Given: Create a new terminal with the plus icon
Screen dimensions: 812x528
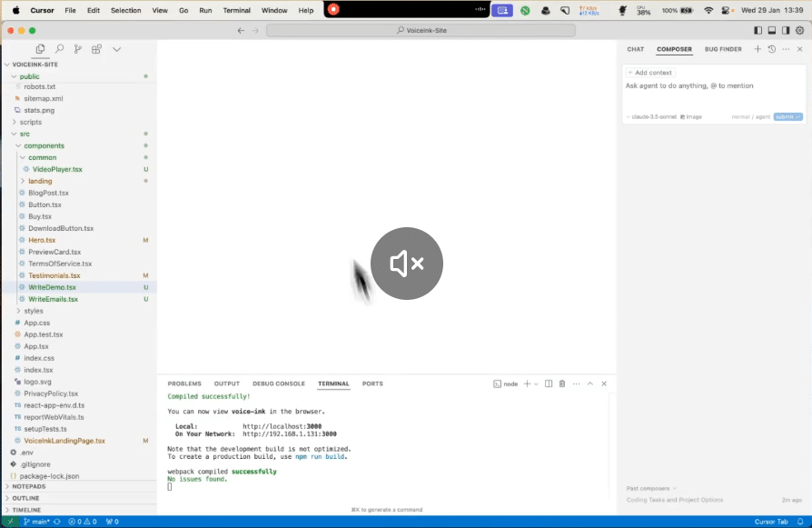Looking at the screenshot, I should [x=527, y=384].
